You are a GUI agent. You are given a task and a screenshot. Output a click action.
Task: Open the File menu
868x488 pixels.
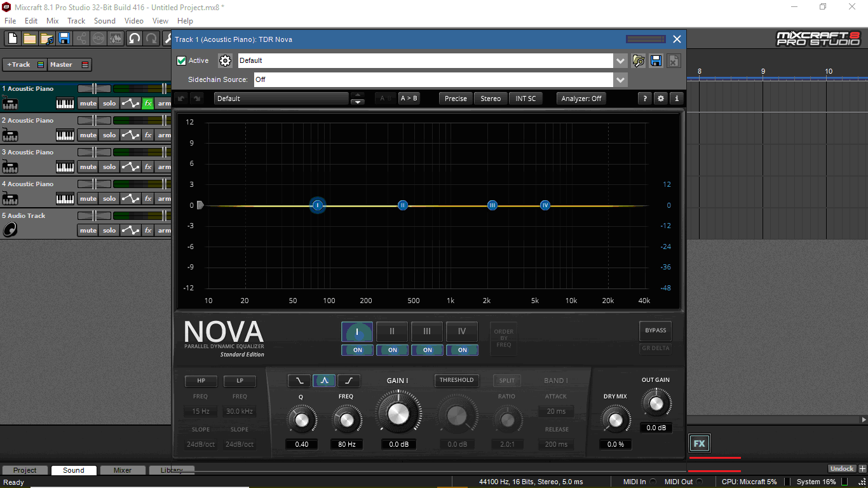click(10, 21)
